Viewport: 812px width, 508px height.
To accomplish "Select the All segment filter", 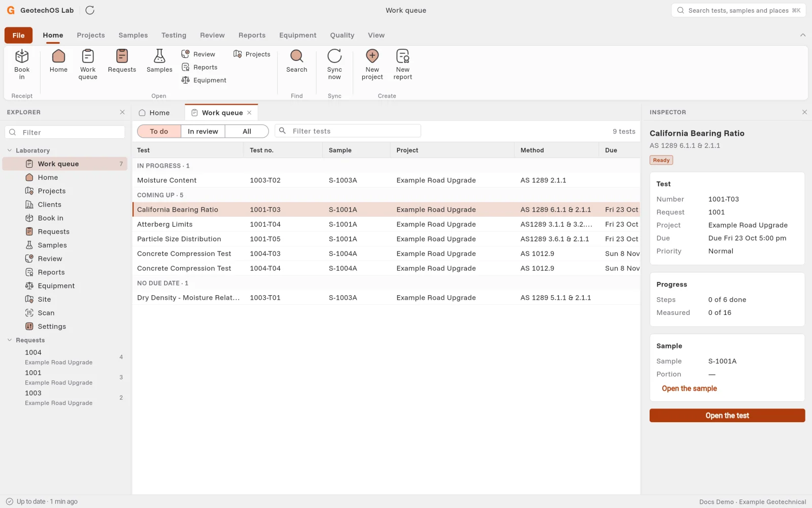I will pyautogui.click(x=247, y=131).
